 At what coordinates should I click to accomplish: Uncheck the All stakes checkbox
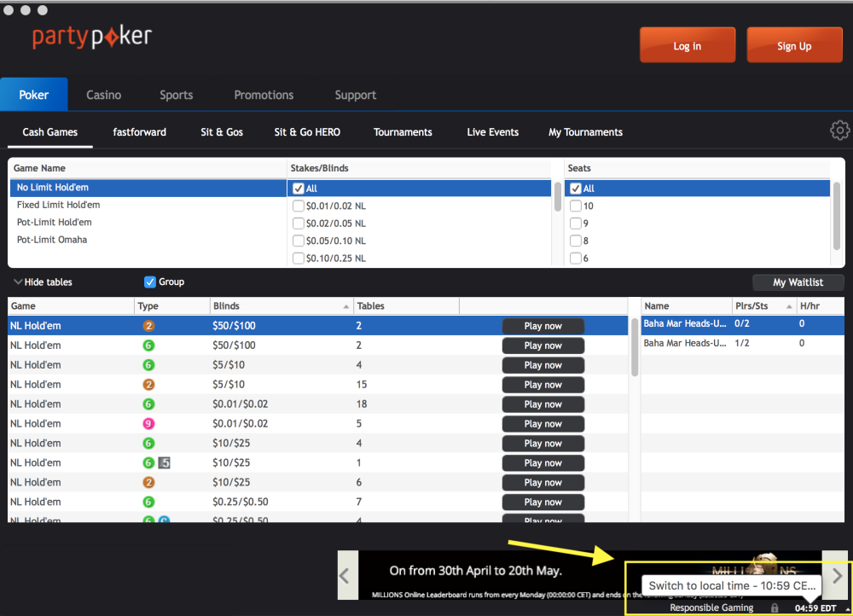click(x=298, y=189)
